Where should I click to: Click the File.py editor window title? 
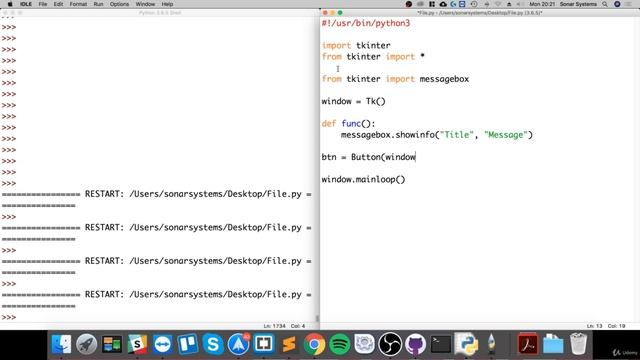pos(480,13)
